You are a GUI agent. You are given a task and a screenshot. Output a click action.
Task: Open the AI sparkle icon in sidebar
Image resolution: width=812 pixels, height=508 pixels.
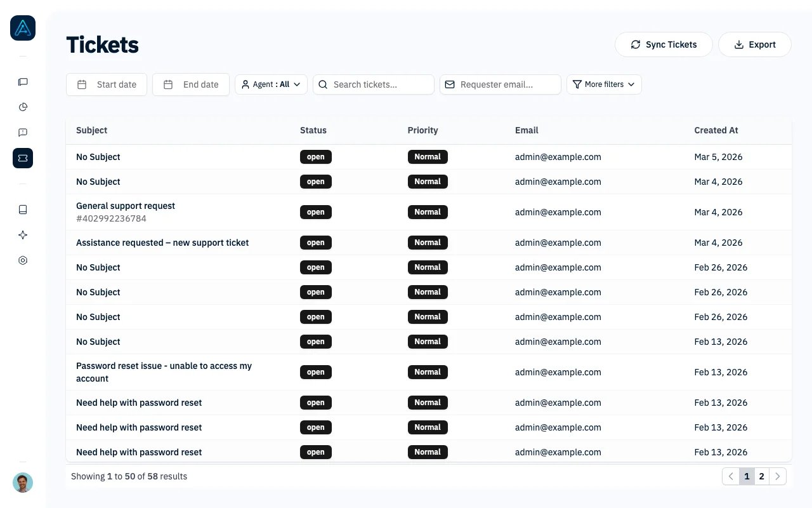(23, 235)
